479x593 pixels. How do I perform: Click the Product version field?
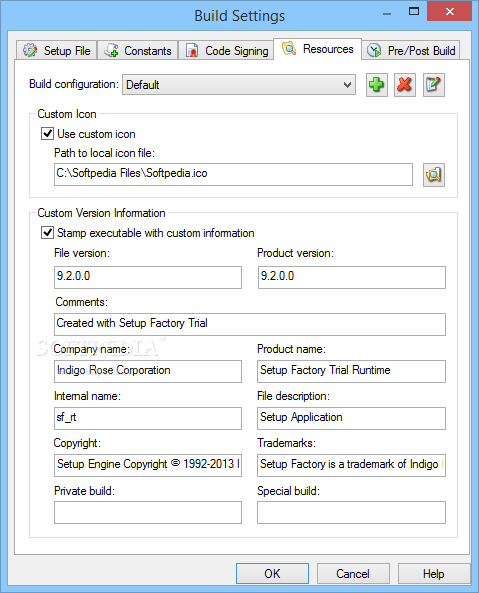(352, 277)
